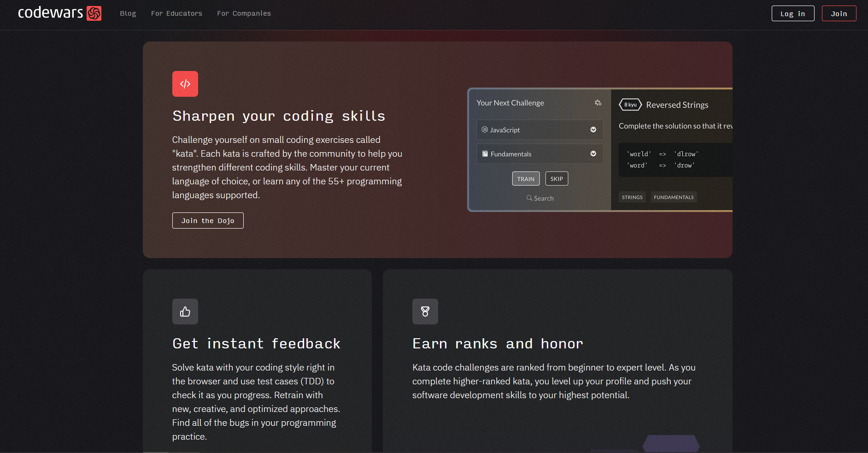Select For Educators in the navigation
The width and height of the screenshot is (868, 453).
176,13
